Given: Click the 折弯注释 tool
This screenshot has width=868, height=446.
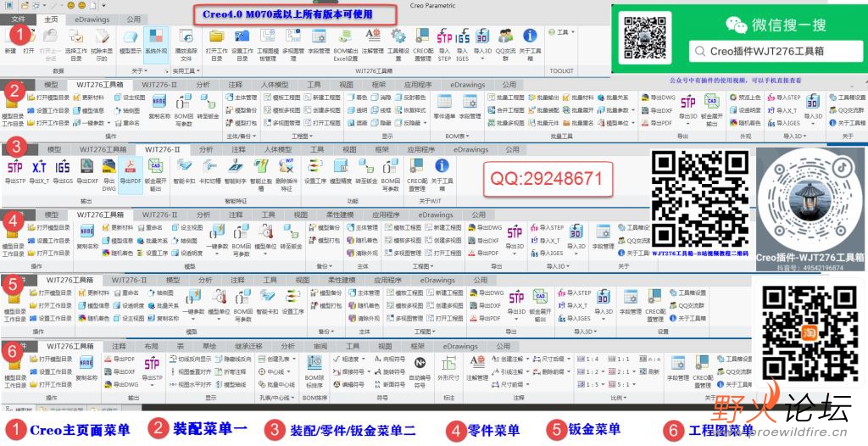Looking at the screenshot, I should point(231,371).
